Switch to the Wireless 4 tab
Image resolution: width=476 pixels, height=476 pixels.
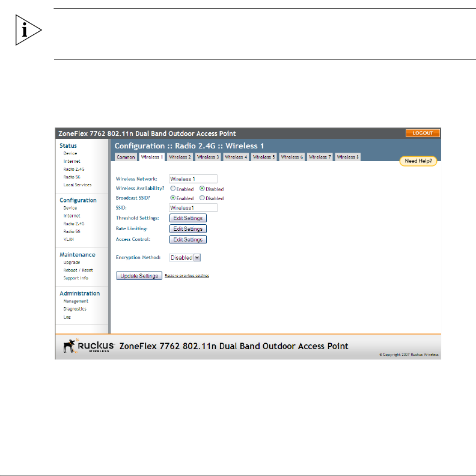click(x=236, y=157)
